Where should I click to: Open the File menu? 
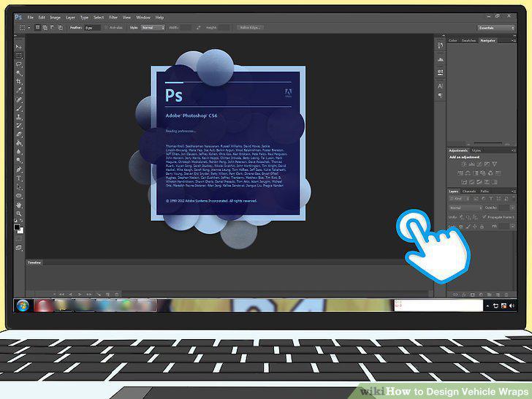coord(30,18)
